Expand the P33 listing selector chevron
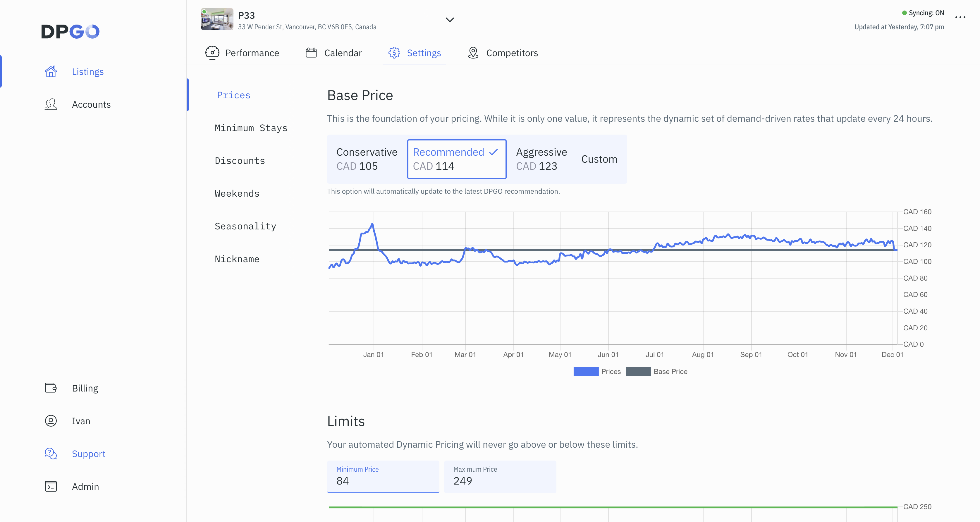 [450, 20]
